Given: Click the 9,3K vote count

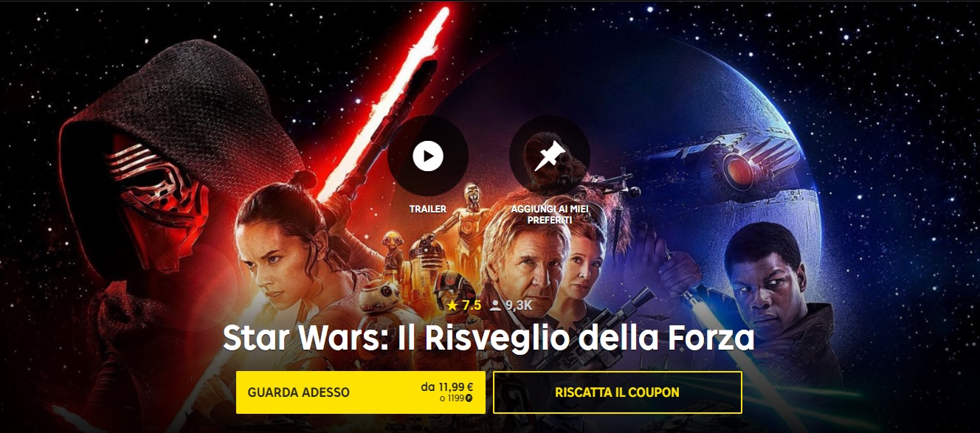Looking at the screenshot, I should (x=519, y=305).
